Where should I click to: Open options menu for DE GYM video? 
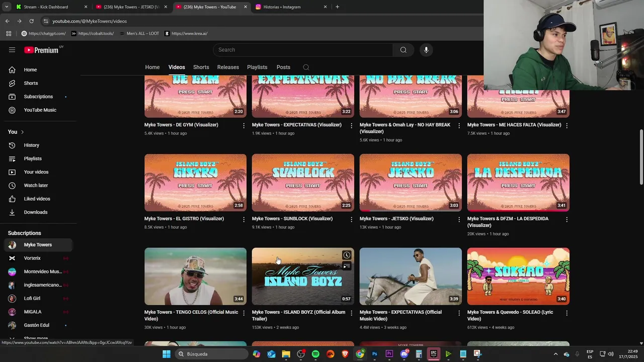(x=244, y=125)
